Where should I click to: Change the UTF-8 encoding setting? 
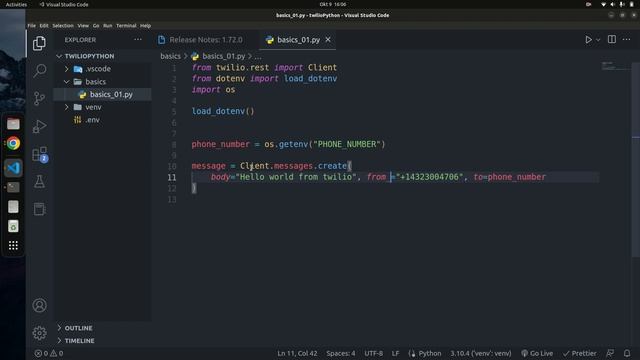373,353
